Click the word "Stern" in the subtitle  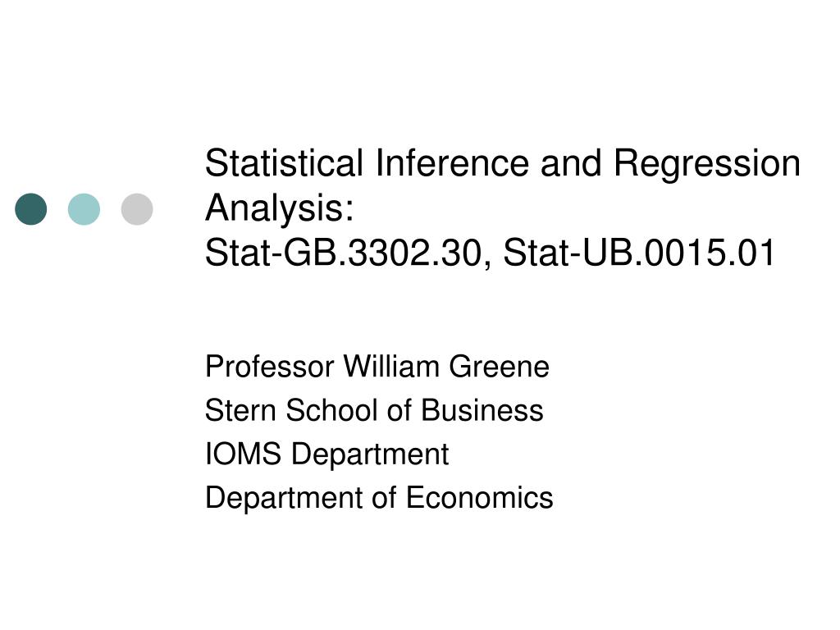[x=241, y=410]
